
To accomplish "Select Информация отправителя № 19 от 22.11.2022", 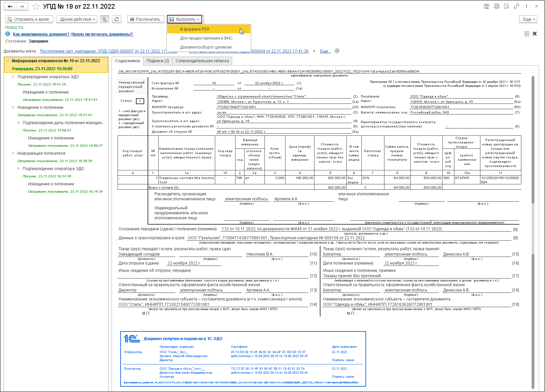I will point(56,61).
